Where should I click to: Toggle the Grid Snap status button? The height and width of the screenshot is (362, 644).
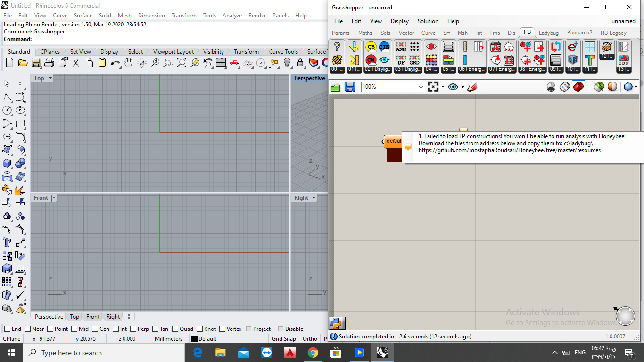284,338
